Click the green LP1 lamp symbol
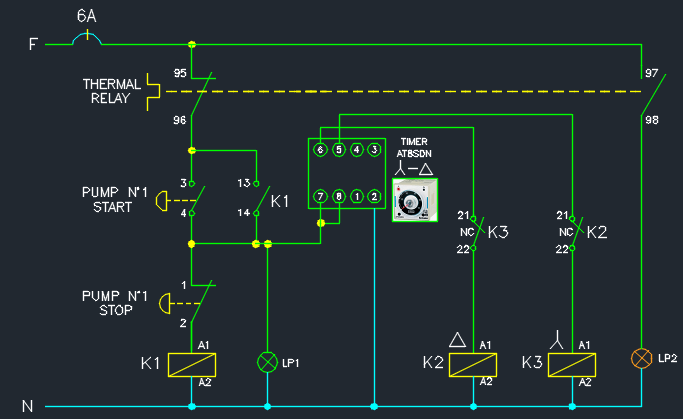Image resolution: width=683 pixels, height=419 pixels. (x=267, y=362)
